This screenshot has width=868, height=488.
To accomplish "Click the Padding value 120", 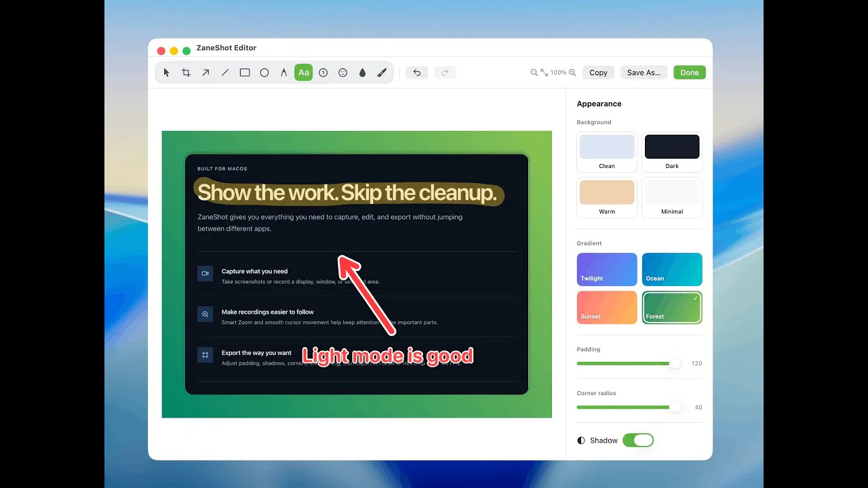I will pyautogui.click(x=696, y=364).
